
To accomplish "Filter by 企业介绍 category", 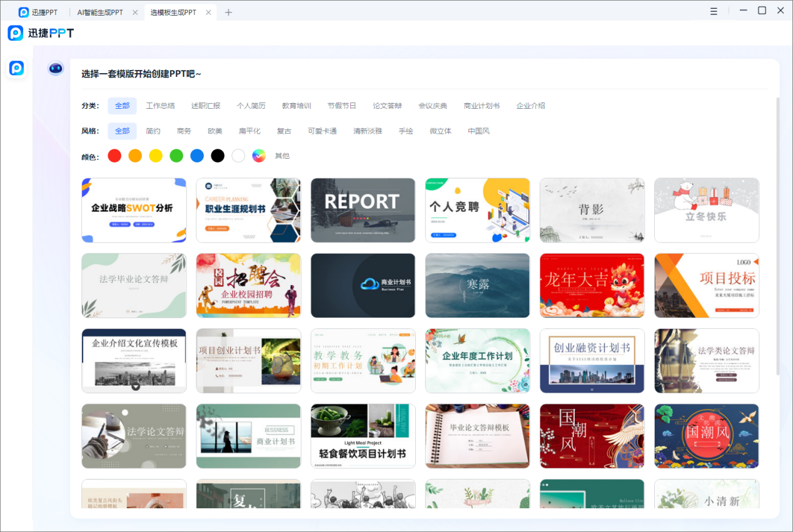I will [x=530, y=106].
